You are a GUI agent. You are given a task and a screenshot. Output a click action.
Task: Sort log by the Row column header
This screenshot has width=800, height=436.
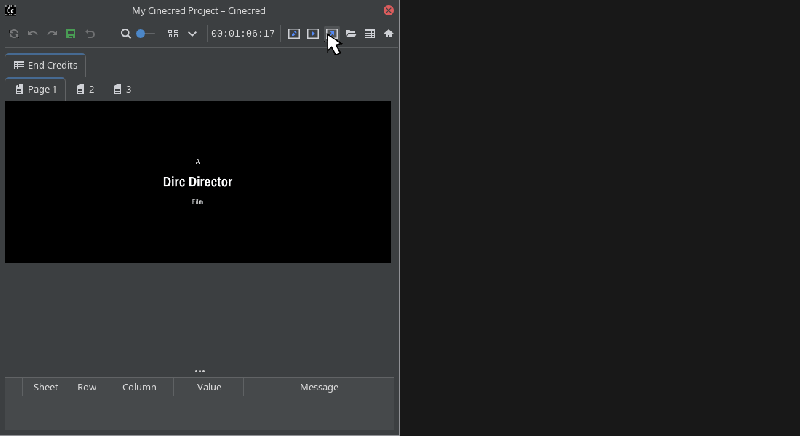click(87, 387)
